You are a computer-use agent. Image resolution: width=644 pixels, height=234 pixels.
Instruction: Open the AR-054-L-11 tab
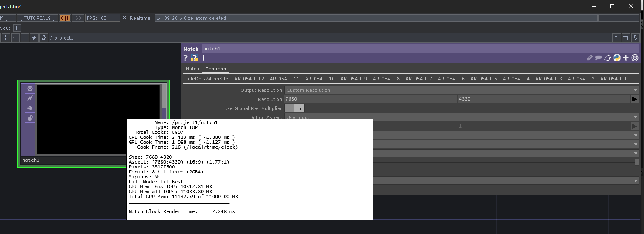285,79
